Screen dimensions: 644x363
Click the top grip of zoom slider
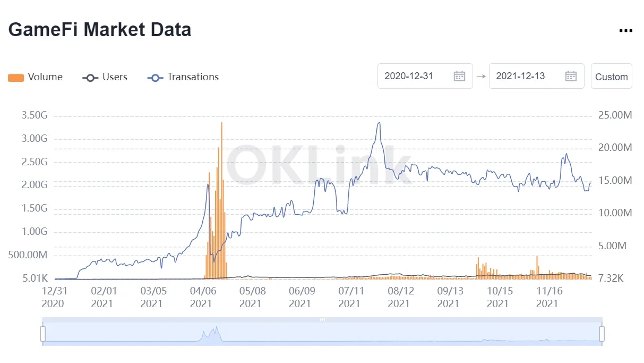pyautogui.click(x=322, y=319)
